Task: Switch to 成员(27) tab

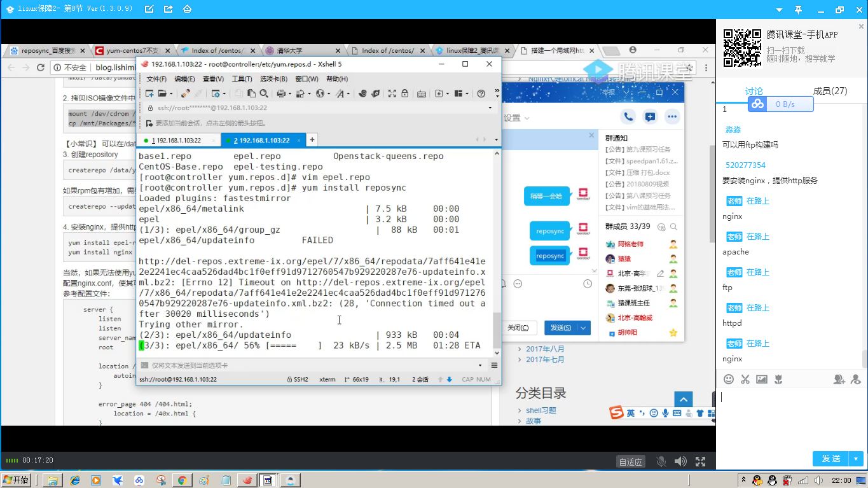Action: [830, 91]
